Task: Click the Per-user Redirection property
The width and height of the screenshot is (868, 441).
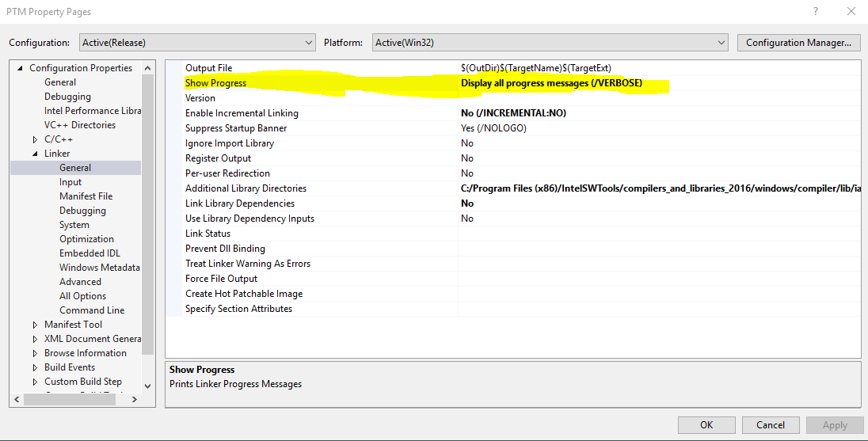Action: tap(227, 173)
